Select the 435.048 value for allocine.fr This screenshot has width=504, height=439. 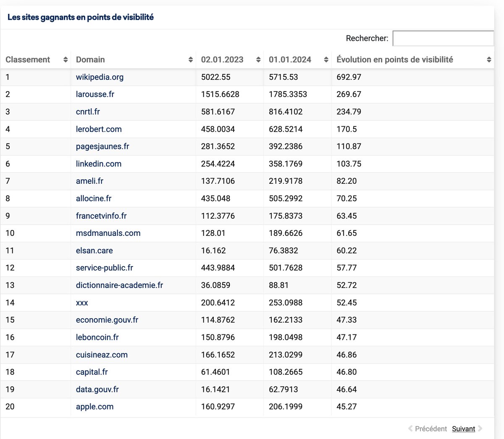point(215,199)
